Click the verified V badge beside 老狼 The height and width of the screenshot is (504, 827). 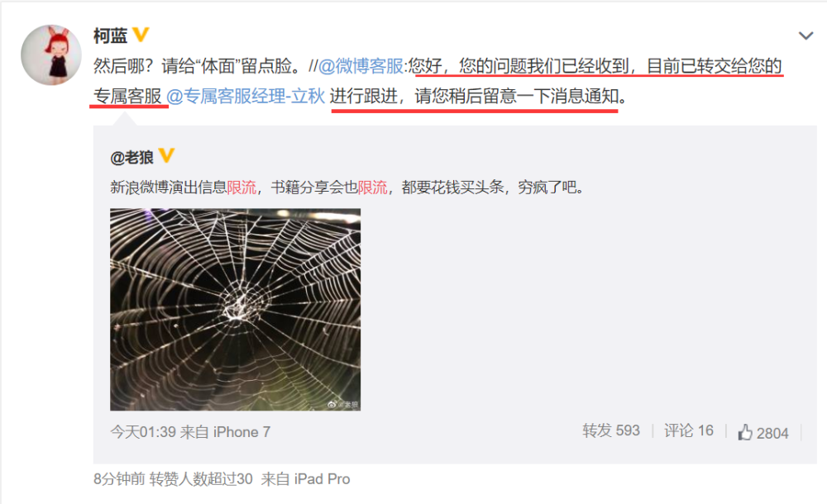pos(167,155)
